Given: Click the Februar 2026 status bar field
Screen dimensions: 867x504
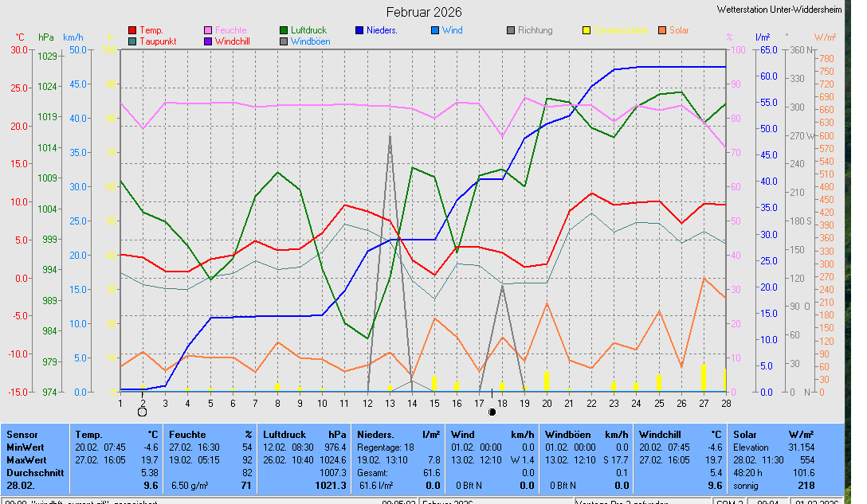Looking at the screenshot, I should click(450, 502).
